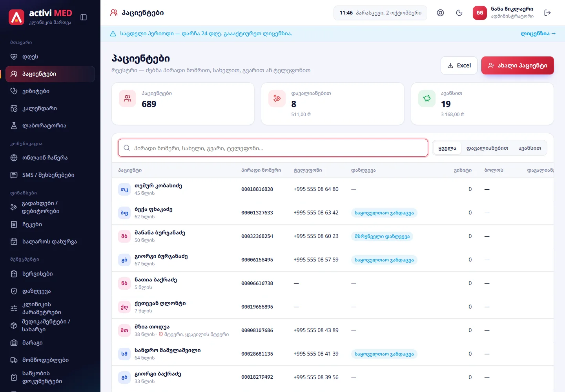Click the ავანსით stat card showing 19
Screen dimensions: 565x392
482,104
